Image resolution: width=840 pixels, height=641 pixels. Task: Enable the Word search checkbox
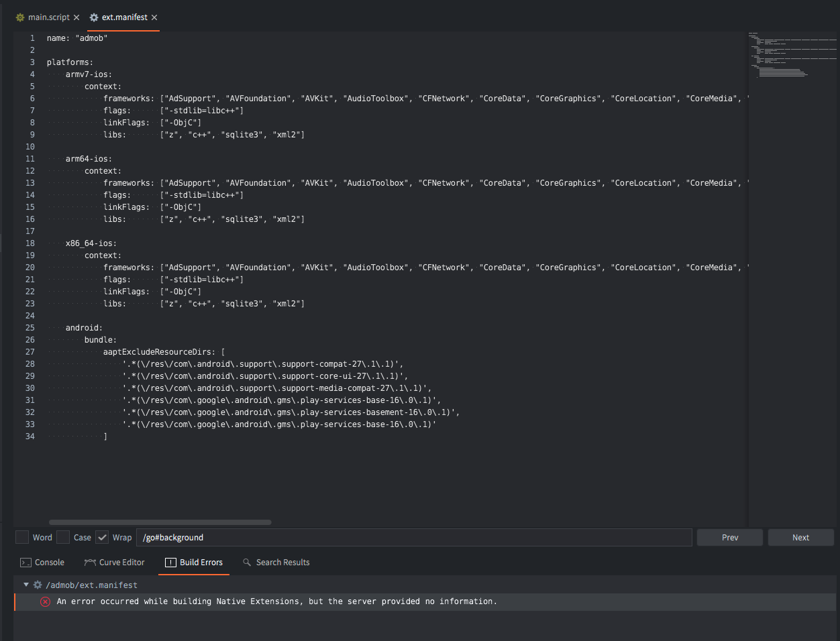click(x=22, y=537)
